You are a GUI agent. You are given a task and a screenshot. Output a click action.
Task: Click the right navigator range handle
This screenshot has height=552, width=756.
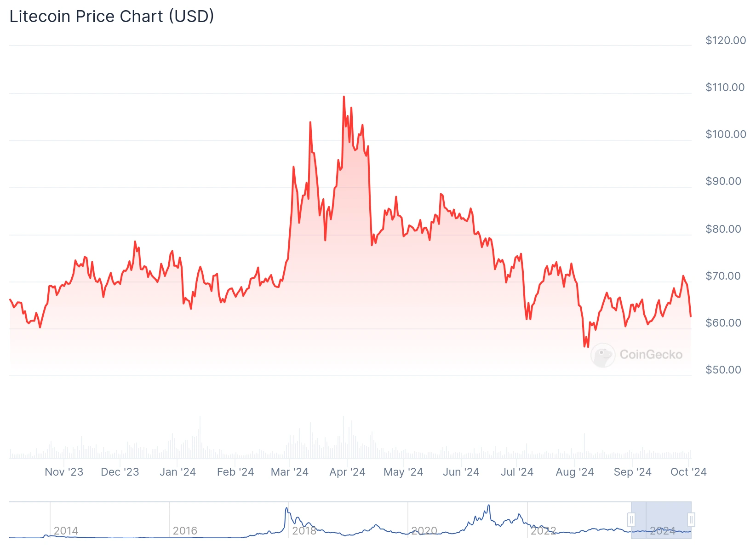(x=691, y=520)
